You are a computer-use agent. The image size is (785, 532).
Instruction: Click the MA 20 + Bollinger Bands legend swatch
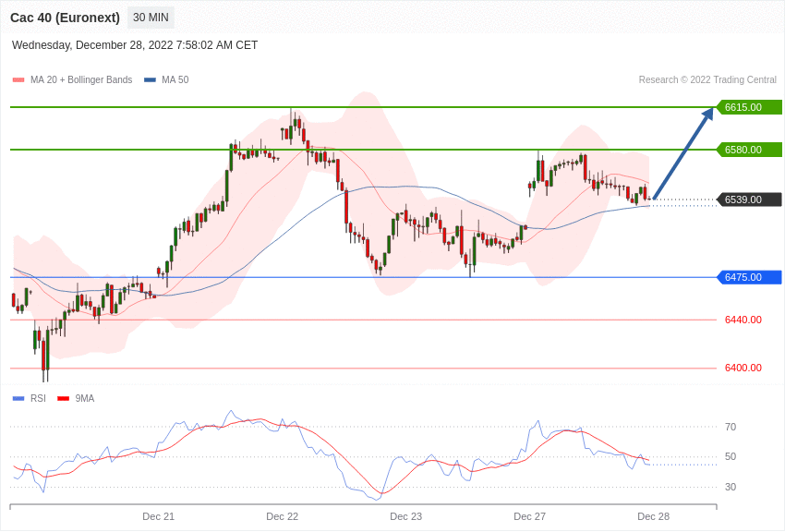(x=18, y=80)
